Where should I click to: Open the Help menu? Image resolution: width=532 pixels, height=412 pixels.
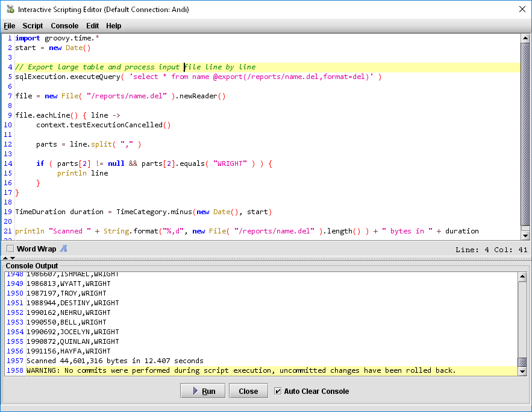click(x=114, y=26)
